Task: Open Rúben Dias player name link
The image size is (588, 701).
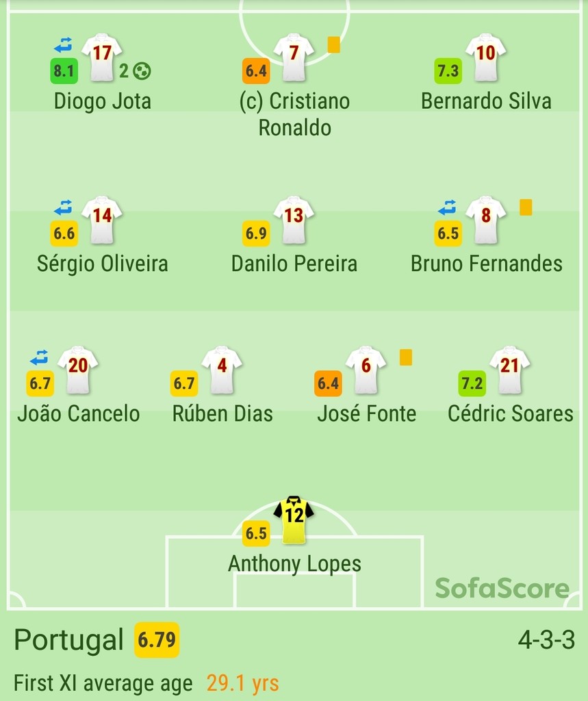Action: (x=222, y=414)
